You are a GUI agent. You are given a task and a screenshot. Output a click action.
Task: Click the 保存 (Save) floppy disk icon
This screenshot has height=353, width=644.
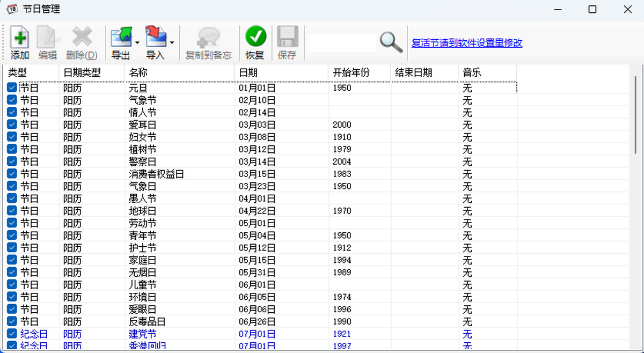[287, 39]
